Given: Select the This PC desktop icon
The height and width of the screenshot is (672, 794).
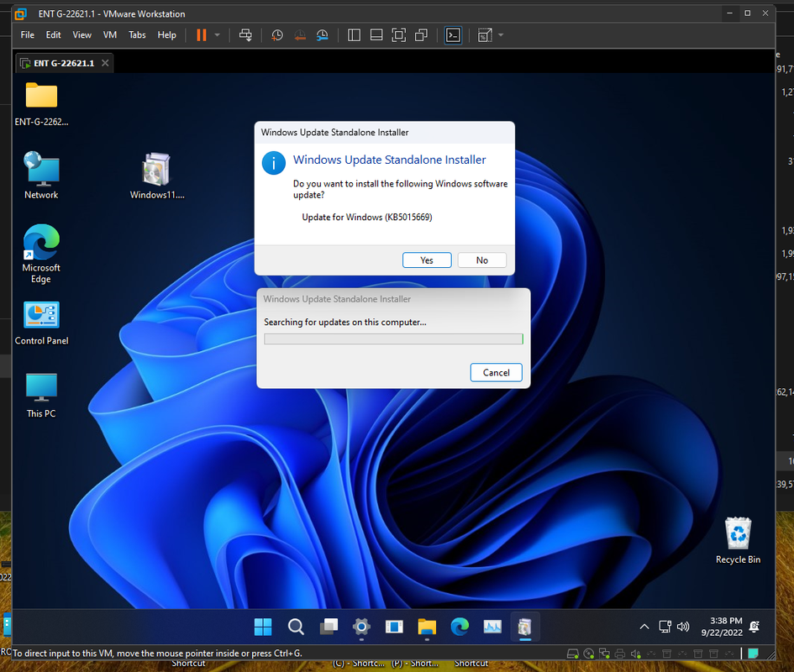Looking at the screenshot, I should click(41, 396).
